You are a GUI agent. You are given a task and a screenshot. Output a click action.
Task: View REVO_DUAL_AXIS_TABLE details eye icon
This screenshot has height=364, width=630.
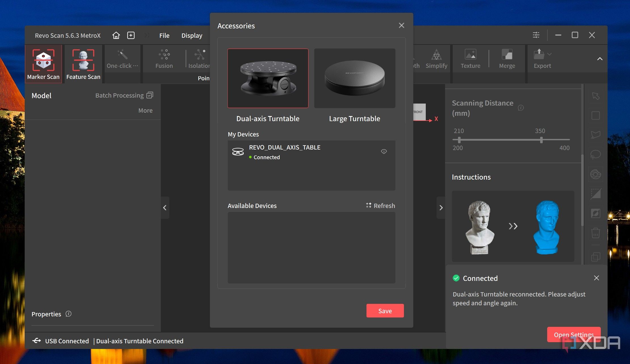tap(384, 152)
